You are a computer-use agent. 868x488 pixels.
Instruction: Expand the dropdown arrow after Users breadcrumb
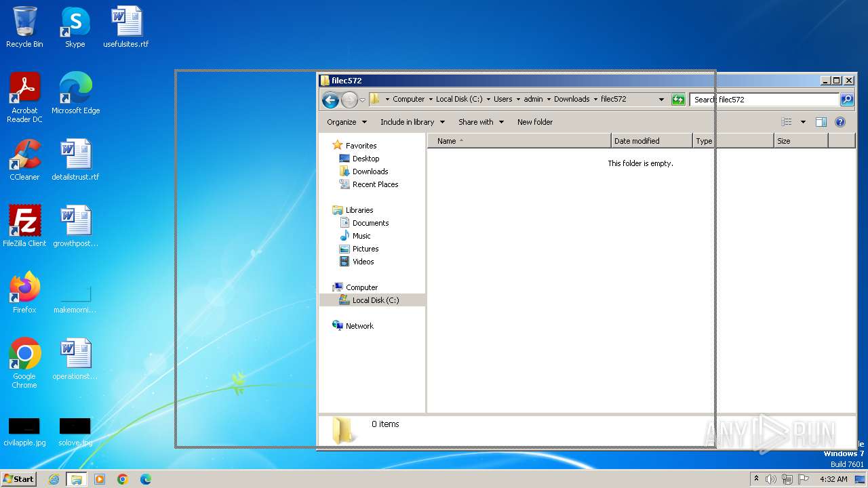pos(518,99)
